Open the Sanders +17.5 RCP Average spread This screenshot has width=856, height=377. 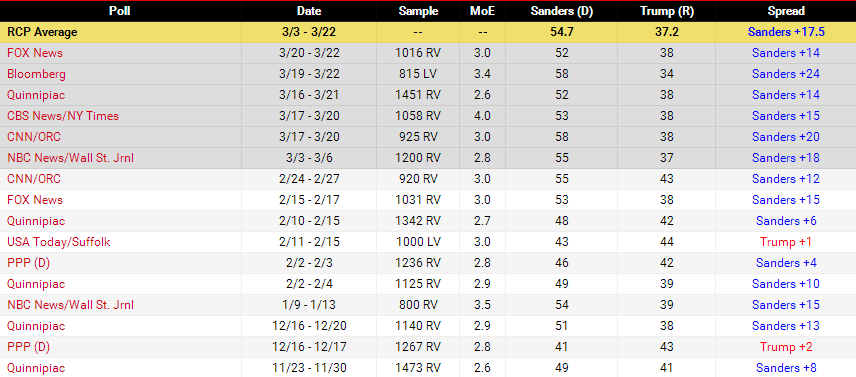(x=786, y=32)
